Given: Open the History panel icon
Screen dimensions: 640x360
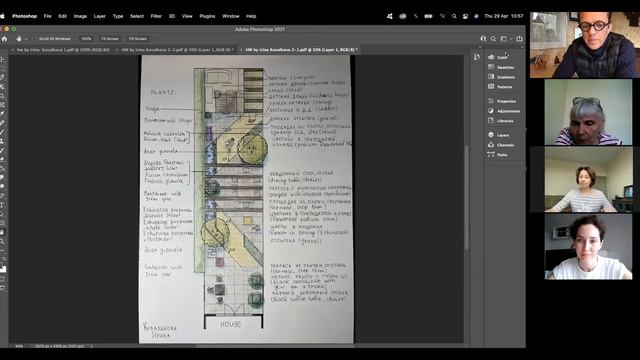Looking at the screenshot, I should [x=477, y=57].
